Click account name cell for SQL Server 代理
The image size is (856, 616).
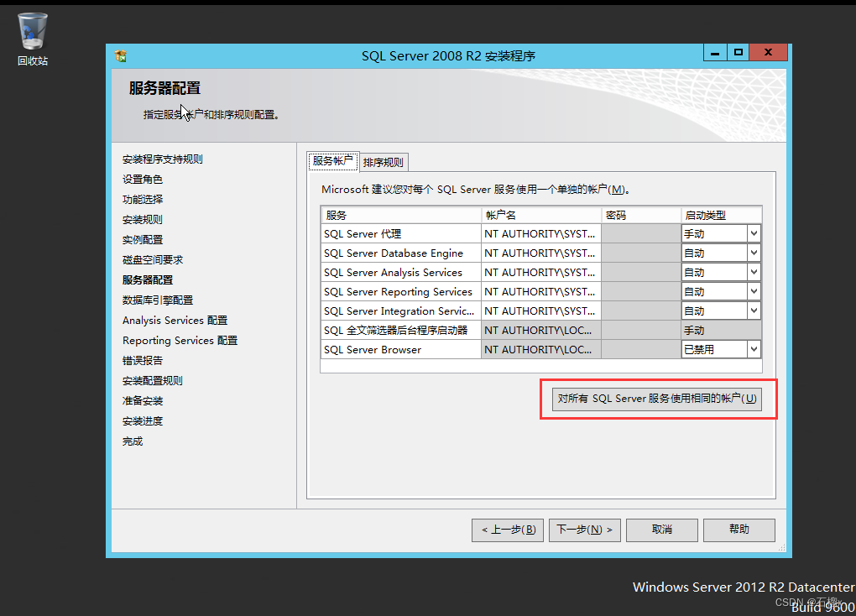(541, 234)
